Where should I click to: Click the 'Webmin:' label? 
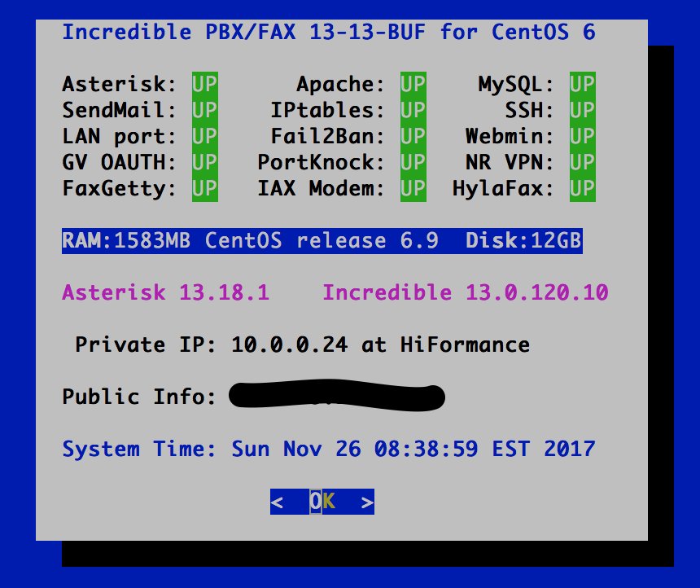(x=510, y=136)
